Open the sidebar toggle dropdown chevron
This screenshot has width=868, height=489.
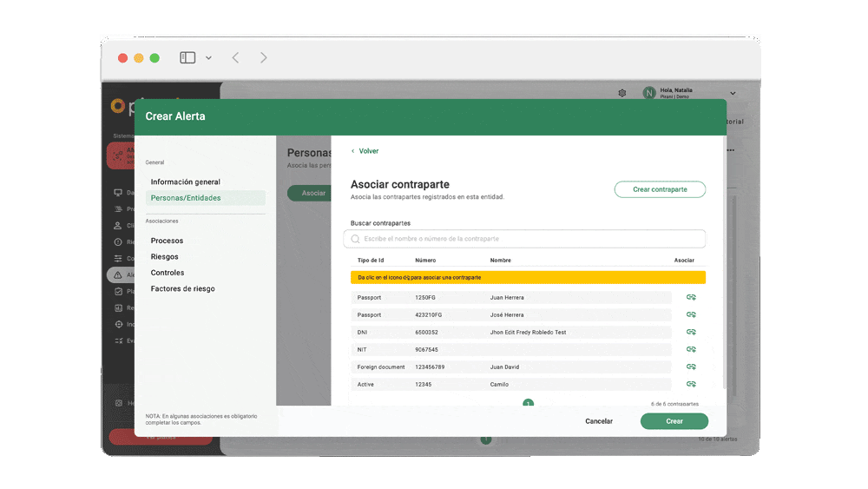208,58
